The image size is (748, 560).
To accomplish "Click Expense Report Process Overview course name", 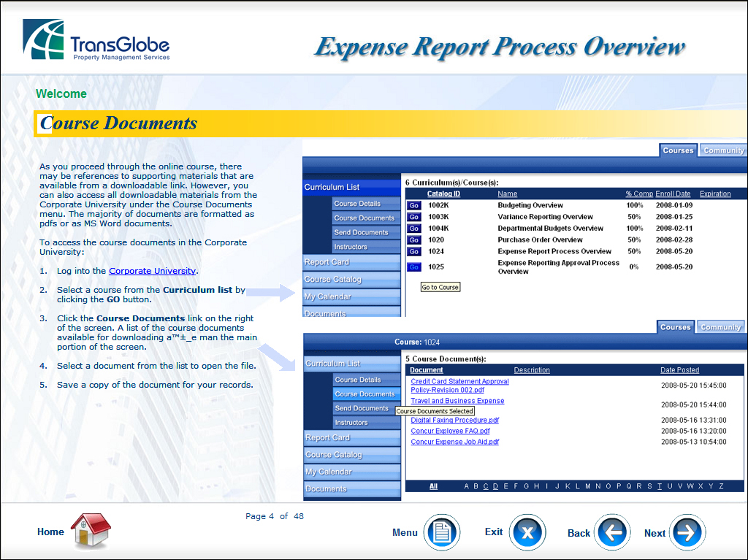I will (x=554, y=251).
